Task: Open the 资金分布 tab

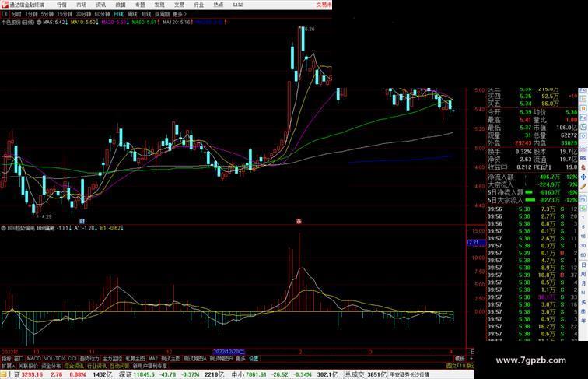Action: [51, 366]
